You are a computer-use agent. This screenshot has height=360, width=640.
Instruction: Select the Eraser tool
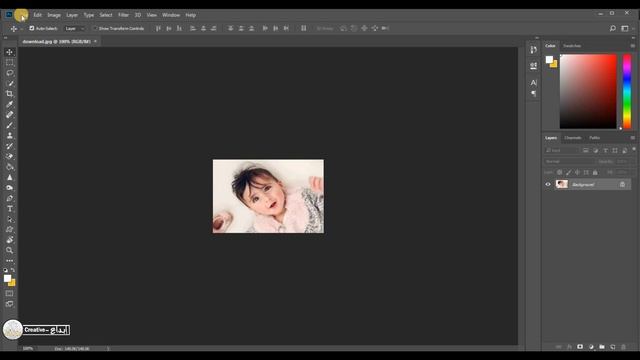[9, 156]
